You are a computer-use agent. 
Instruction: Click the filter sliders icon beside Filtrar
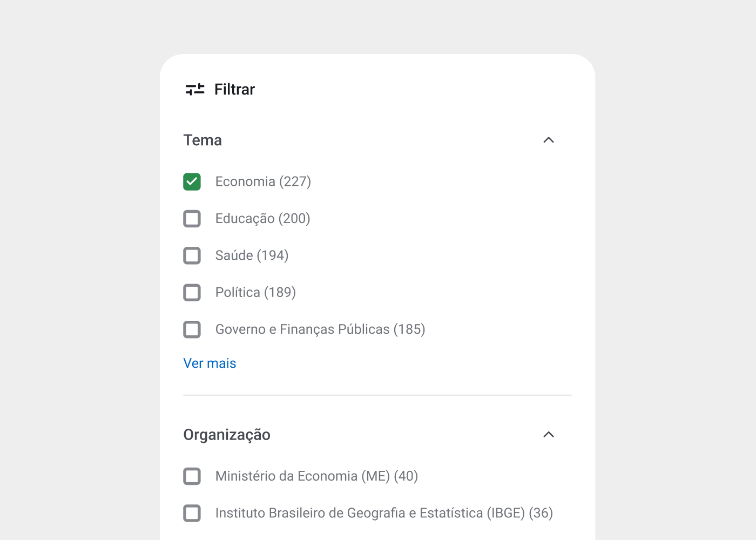pyautogui.click(x=195, y=89)
